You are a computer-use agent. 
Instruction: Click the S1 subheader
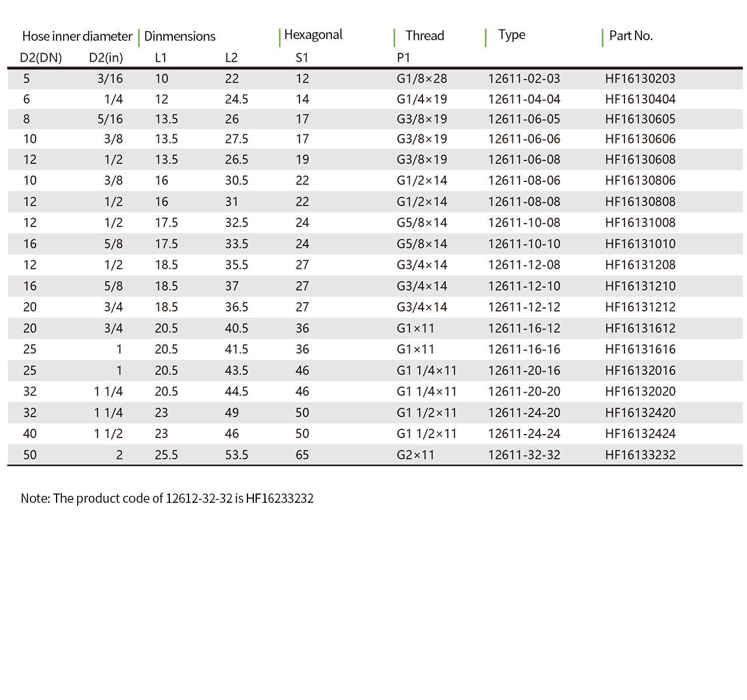coord(302,58)
